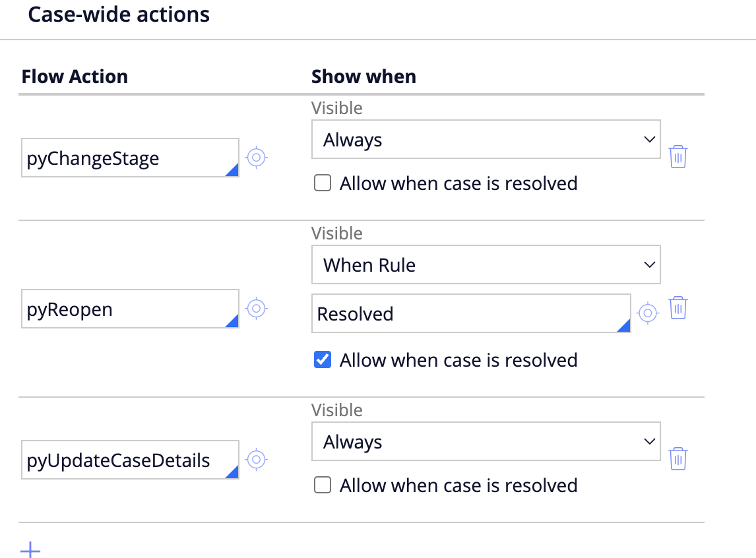
Task: Open the pyChangeStage rule via target icon
Action: [257, 158]
